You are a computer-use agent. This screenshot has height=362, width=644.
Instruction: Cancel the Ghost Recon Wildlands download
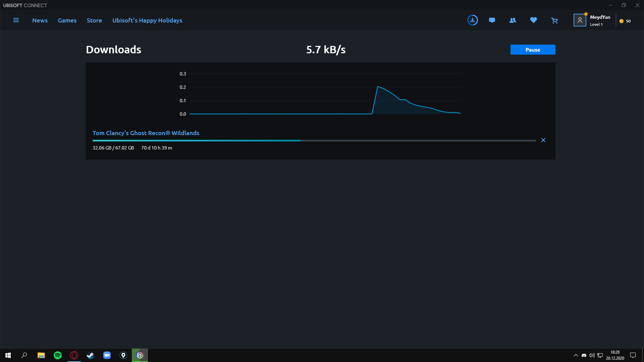coord(543,140)
